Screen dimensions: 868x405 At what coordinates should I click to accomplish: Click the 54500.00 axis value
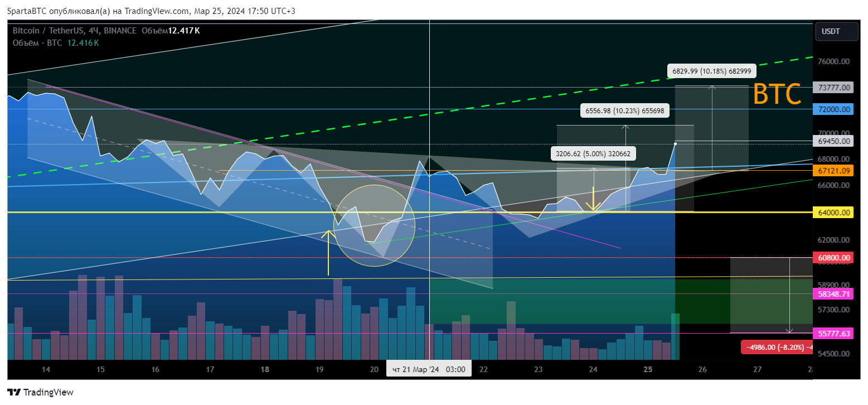834,354
